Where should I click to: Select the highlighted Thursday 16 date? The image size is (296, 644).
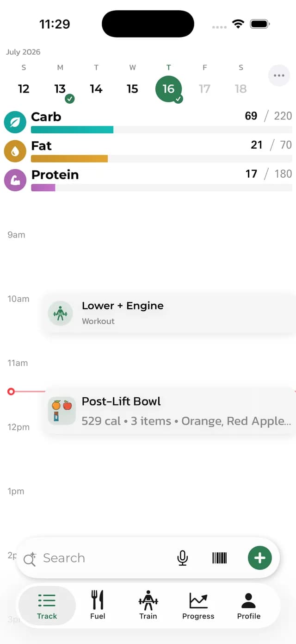(168, 89)
